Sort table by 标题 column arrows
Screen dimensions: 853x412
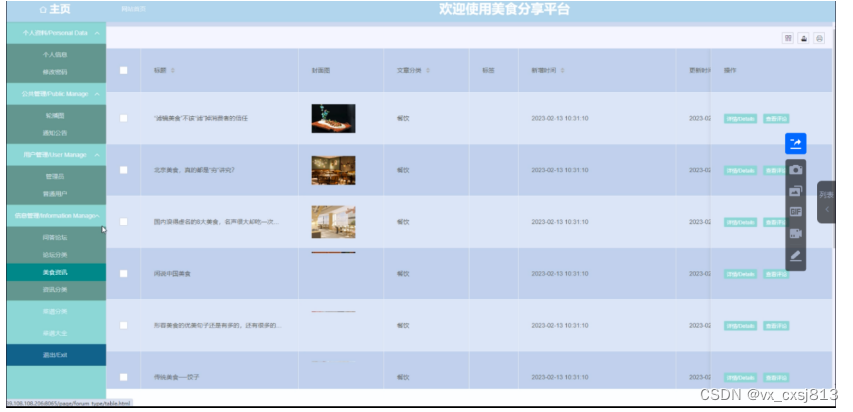click(173, 71)
